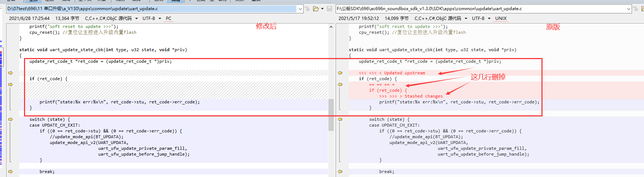Open dropdown arrow beside left open folder icon
This screenshot has width=644, height=177.
coord(322,9)
